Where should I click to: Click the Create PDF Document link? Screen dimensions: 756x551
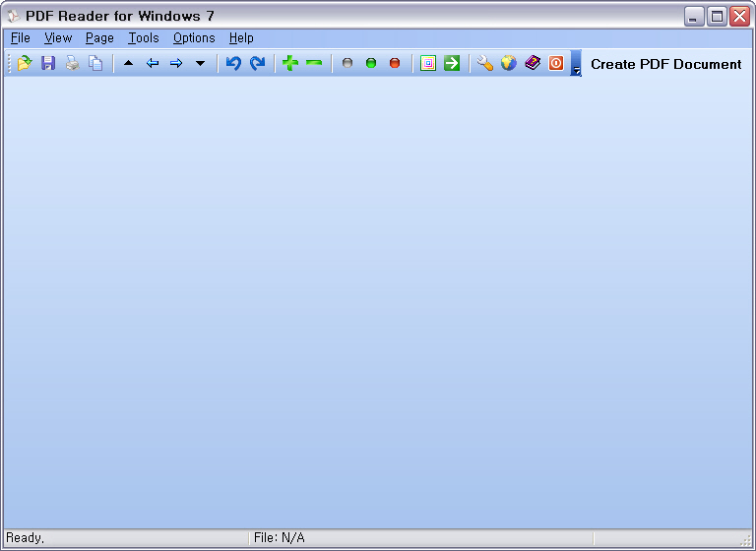[x=666, y=64]
